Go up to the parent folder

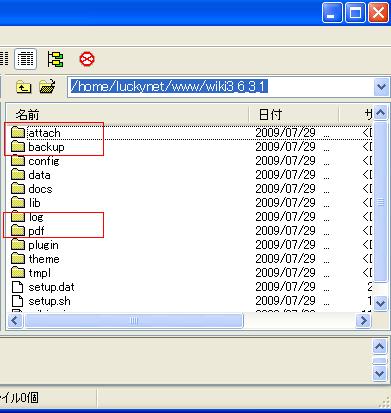tap(23, 87)
